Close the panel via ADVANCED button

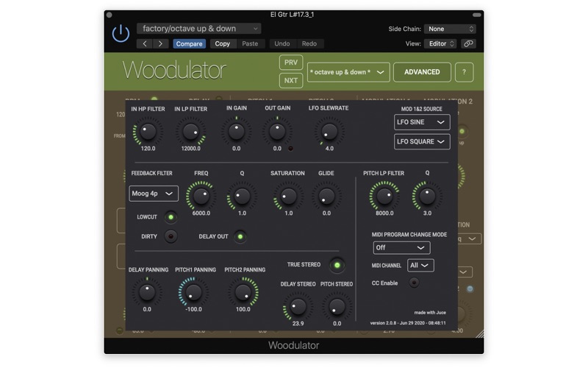422,71
